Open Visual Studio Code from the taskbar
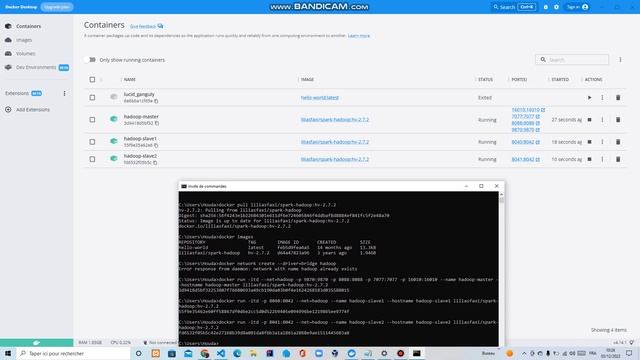 coord(221,353)
